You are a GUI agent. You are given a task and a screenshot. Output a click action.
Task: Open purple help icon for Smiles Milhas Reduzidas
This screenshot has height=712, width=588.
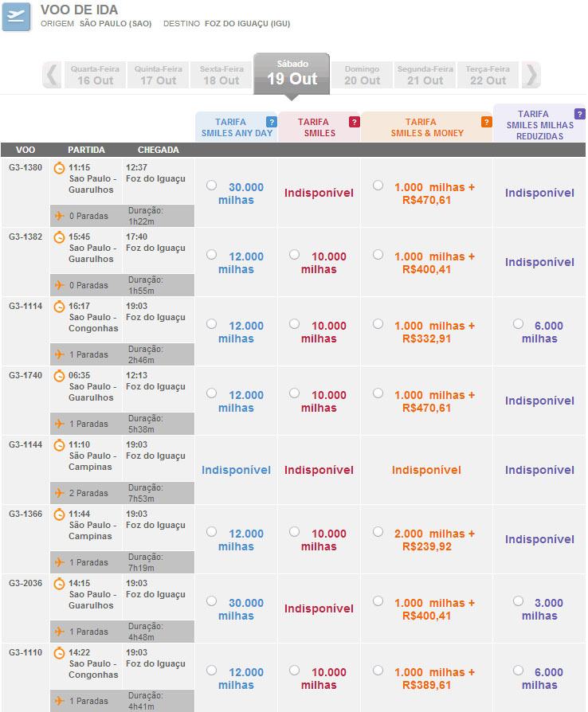579,114
